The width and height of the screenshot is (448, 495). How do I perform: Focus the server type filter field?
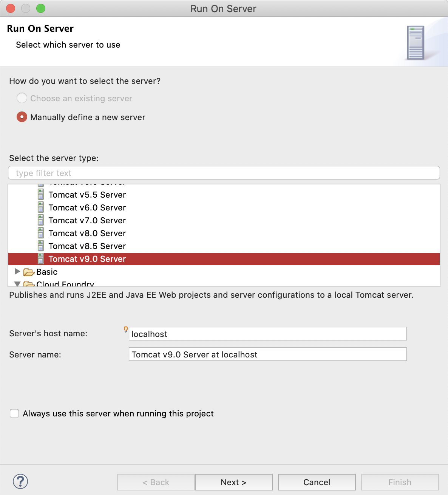click(224, 173)
